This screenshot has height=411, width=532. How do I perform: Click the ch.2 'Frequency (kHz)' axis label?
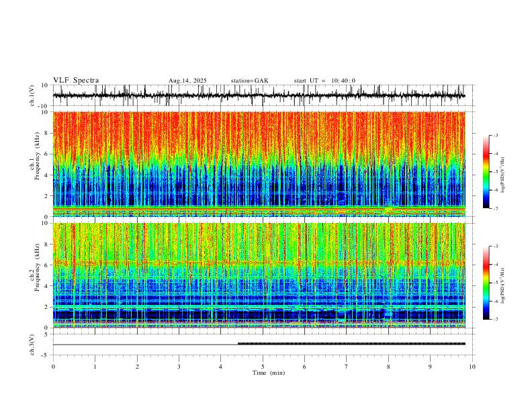point(38,267)
